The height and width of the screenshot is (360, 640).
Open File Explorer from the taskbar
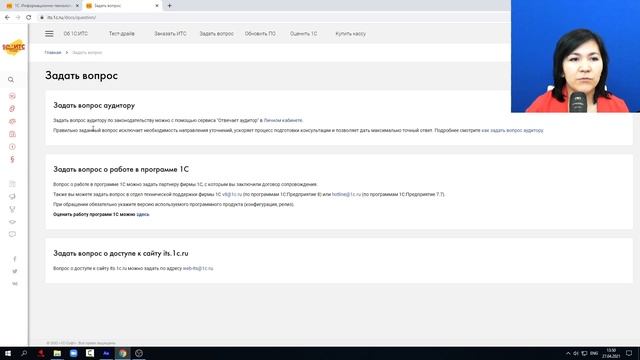57,353
